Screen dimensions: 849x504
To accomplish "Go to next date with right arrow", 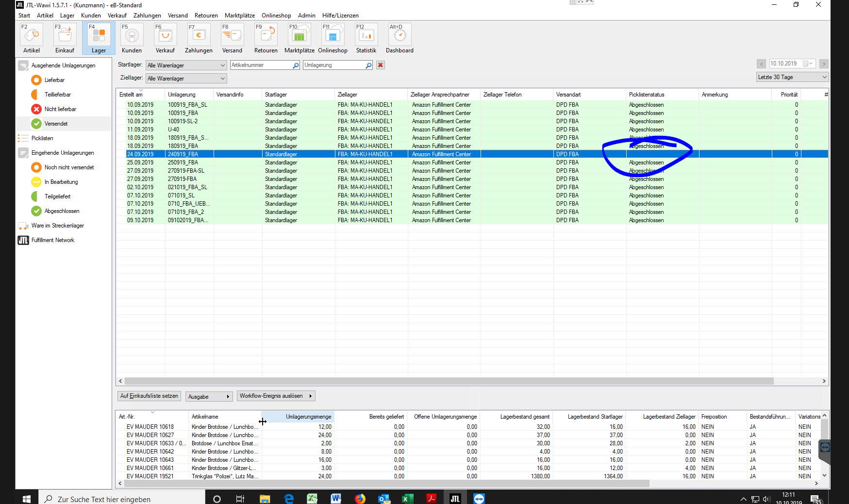I will pos(824,64).
